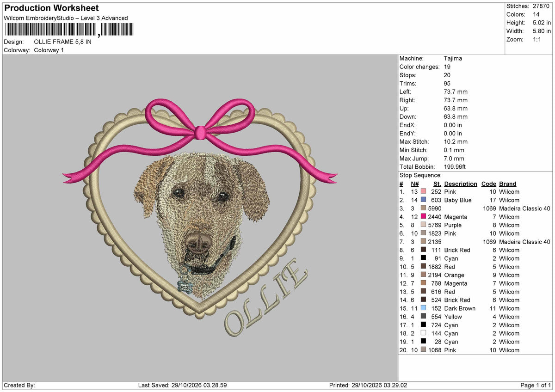Pick the black swatch in stop 9
Screen dimensions: 555x392
pyautogui.click(x=423, y=258)
